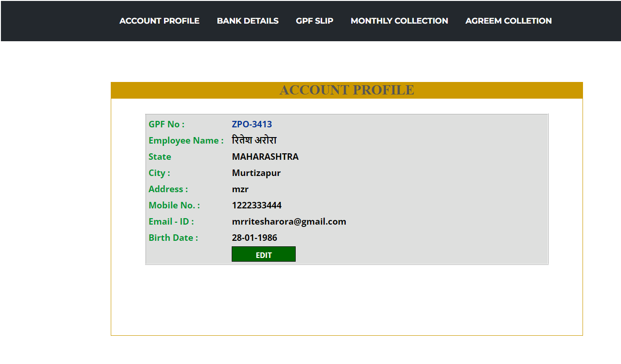Click the 'GPF No :' label
Screen dimensions: 621x364
pyautogui.click(x=166, y=124)
